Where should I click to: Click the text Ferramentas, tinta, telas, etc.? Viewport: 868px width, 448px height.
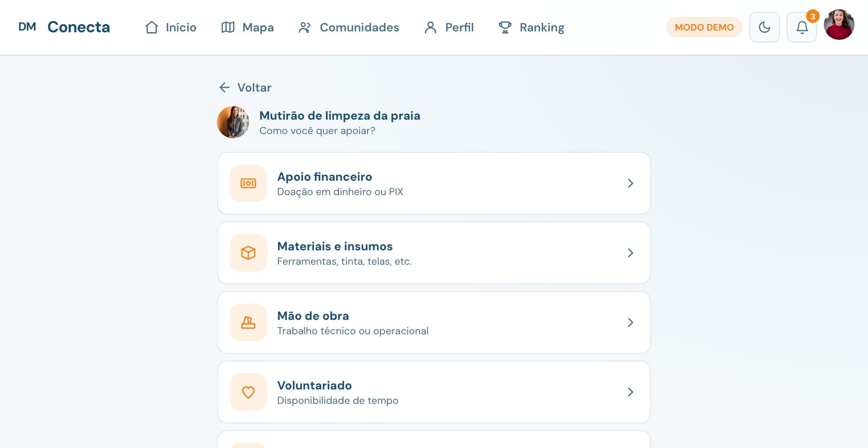coord(345,261)
